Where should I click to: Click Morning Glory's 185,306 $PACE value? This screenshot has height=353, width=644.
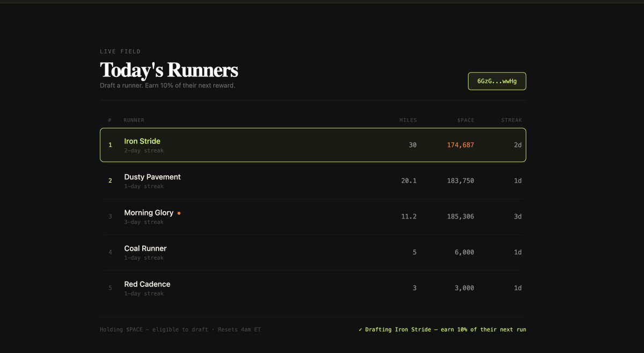pyautogui.click(x=460, y=217)
